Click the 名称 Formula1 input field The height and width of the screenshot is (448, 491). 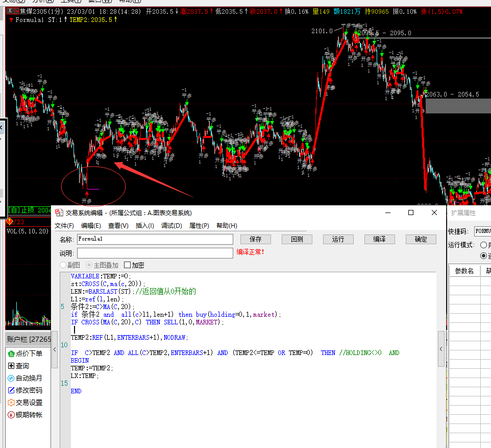tap(155, 239)
